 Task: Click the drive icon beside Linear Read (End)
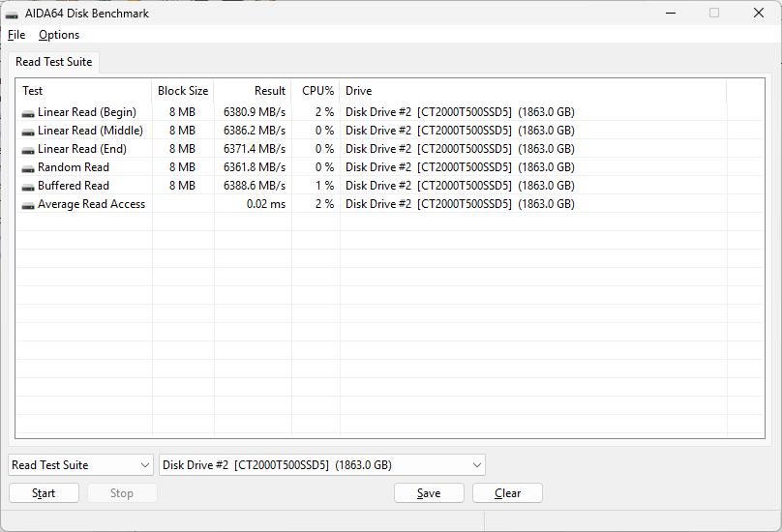pos(28,150)
